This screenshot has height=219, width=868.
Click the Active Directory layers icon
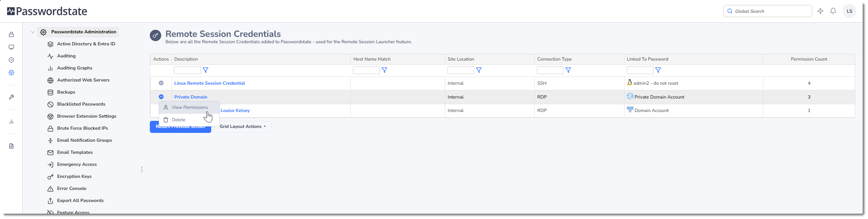pyautogui.click(x=50, y=44)
